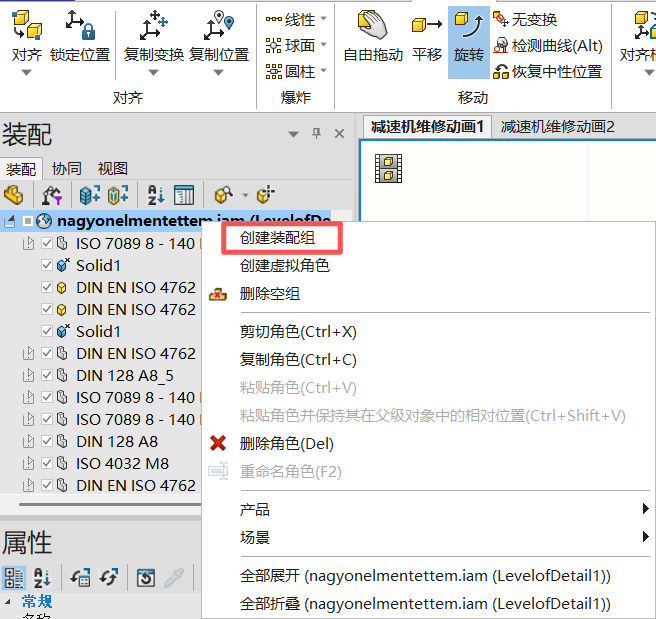656x619 pixels.
Task: Click 无变换 no transform option
Action: point(525,19)
